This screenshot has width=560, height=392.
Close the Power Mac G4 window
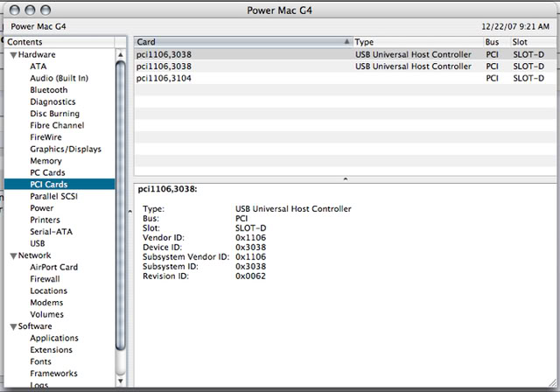click(14, 10)
